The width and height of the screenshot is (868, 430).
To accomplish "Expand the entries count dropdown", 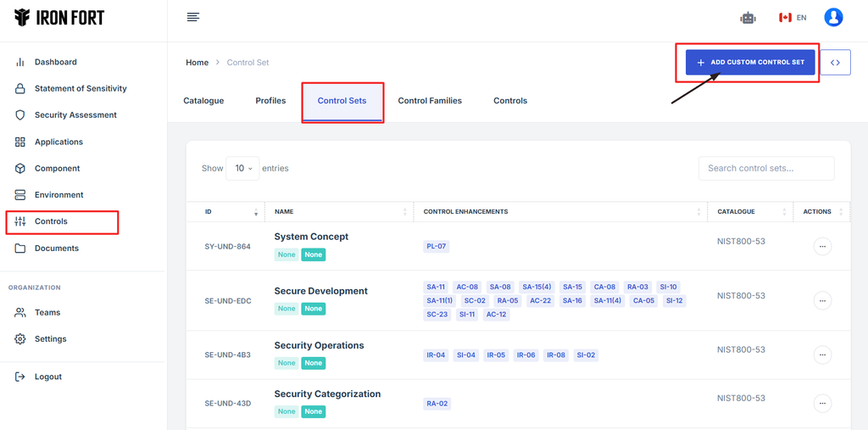I will [242, 169].
